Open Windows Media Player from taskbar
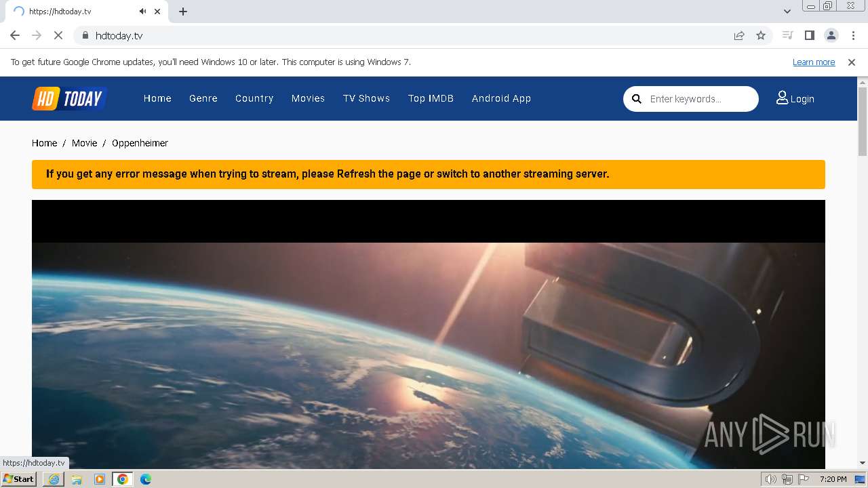Image resolution: width=868 pixels, height=488 pixels. 100,479
